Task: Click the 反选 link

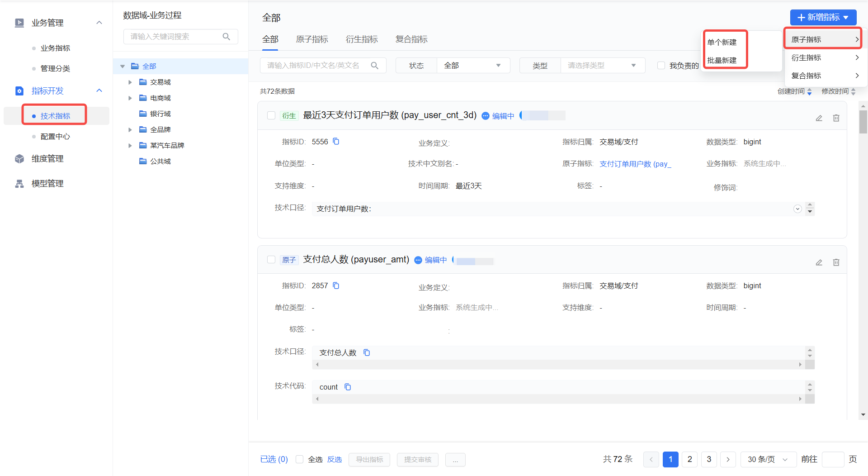Action: click(335, 459)
